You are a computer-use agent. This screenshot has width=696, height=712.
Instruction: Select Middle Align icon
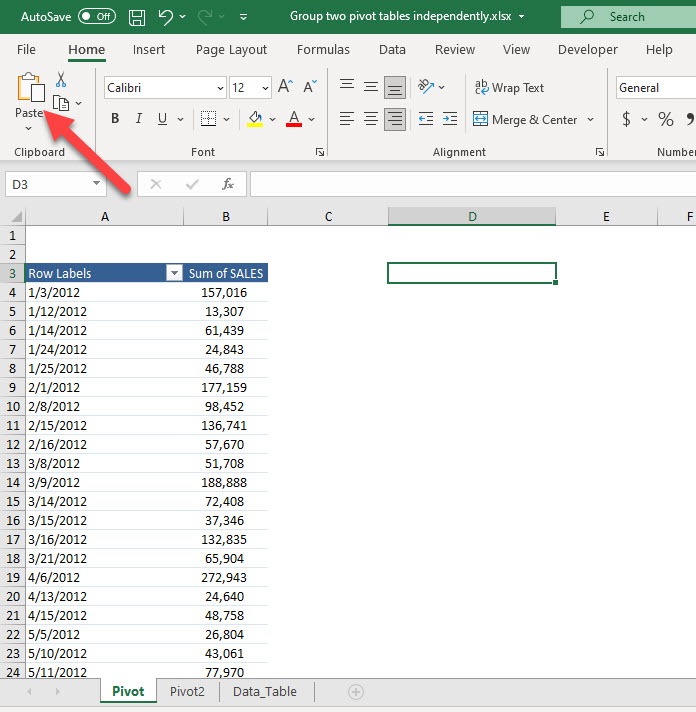(371, 86)
